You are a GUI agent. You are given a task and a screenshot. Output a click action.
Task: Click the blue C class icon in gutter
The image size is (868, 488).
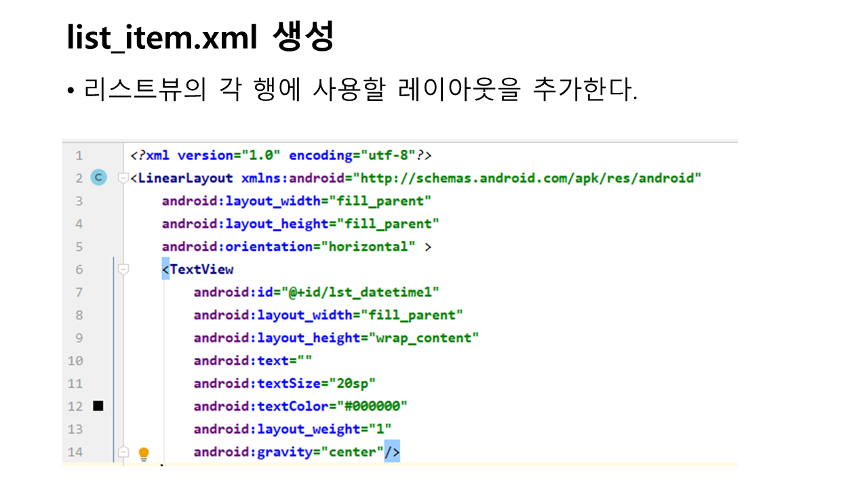(x=99, y=178)
